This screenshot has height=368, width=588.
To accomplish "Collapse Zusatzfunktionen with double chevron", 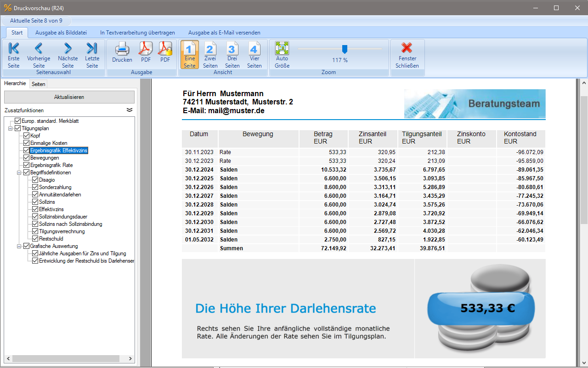I will tap(130, 110).
